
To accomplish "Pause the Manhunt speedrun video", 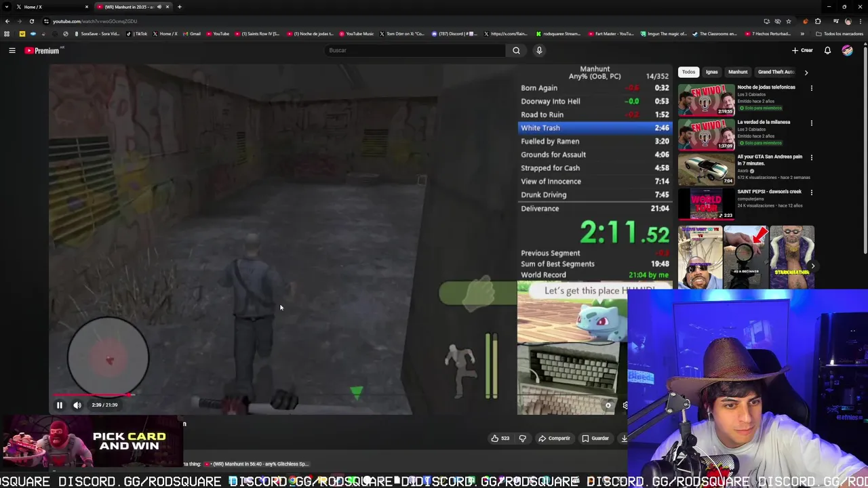I will pyautogui.click(x=59, y=405).
